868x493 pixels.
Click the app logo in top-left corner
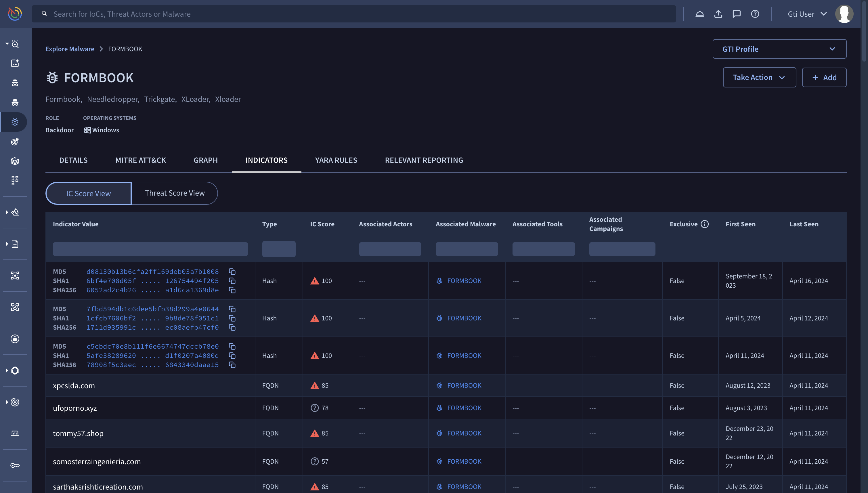pos(15,14)
